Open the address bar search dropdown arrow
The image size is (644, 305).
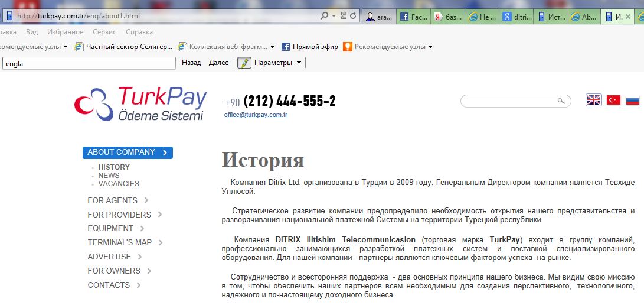334,16
